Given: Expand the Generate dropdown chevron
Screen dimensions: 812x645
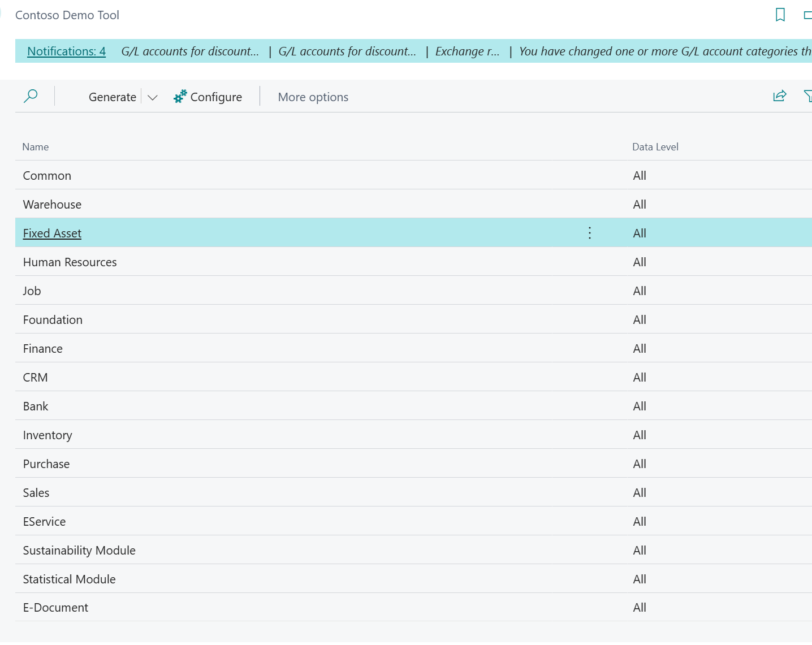Looking at the screenshot, I should click(x=152, y=97).
